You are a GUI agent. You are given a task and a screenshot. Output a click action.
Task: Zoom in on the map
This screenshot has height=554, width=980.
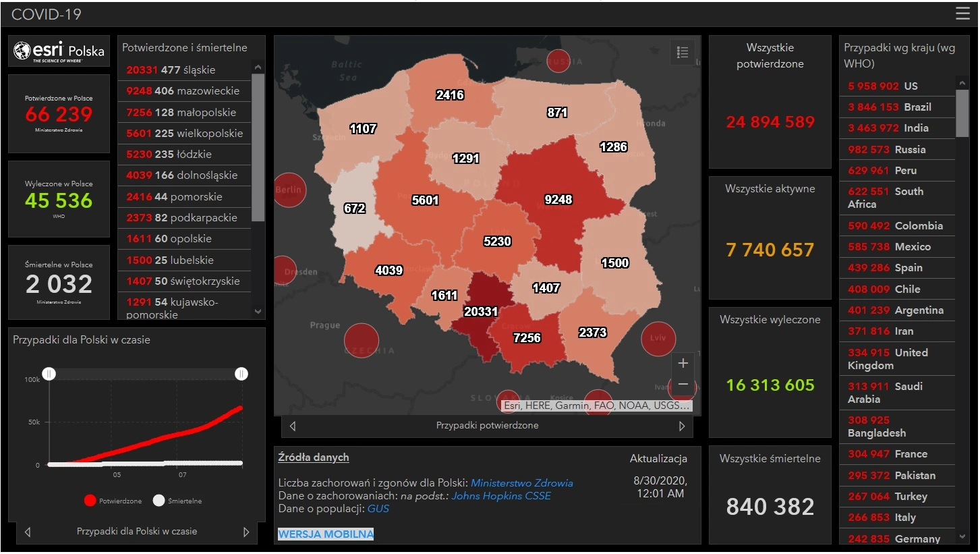[x=683, y=363]
